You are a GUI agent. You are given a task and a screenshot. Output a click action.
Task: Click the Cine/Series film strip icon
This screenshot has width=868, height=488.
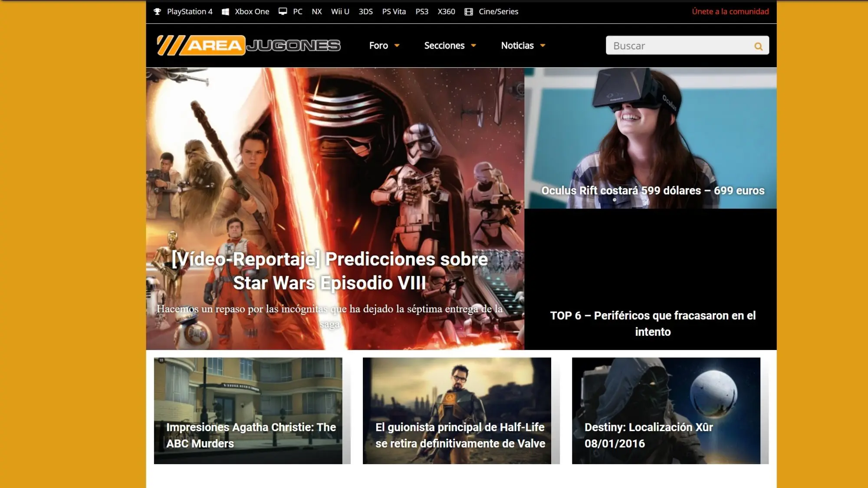[x=469, y=12]
